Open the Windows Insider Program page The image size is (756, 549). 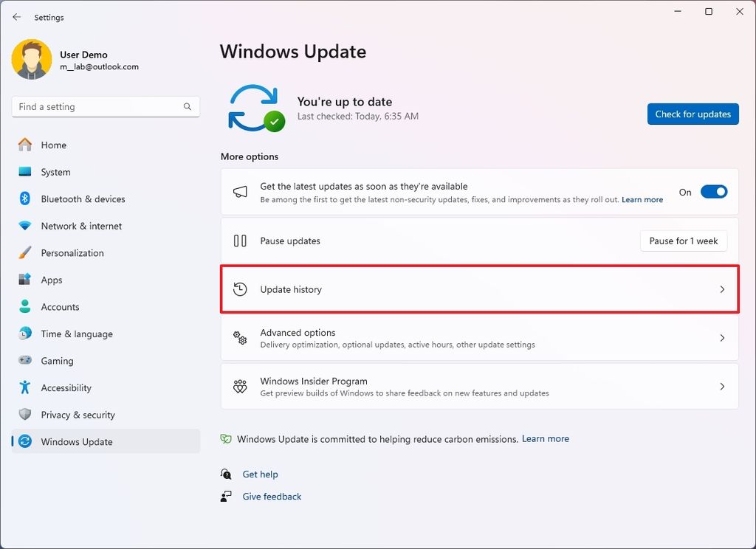(x=479, y=386)
